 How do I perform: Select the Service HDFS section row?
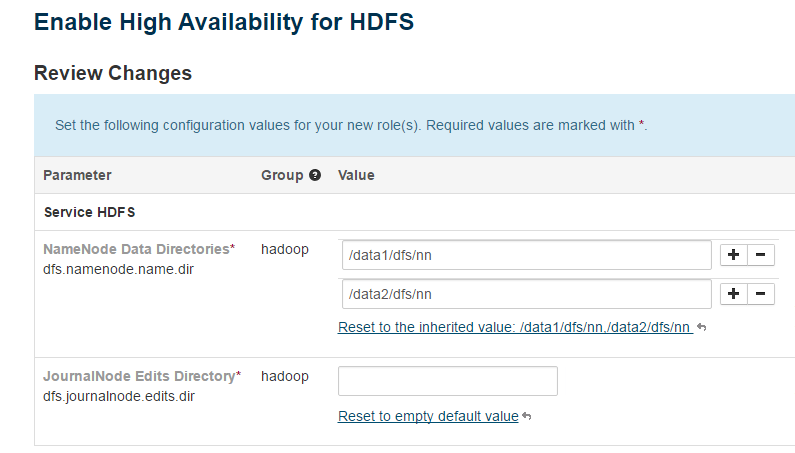89,212
